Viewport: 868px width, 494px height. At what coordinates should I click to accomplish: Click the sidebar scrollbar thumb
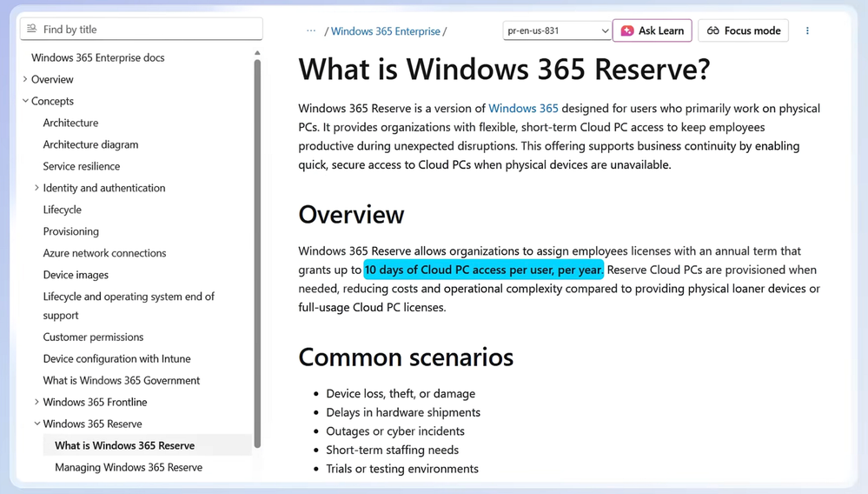[257, 252]
